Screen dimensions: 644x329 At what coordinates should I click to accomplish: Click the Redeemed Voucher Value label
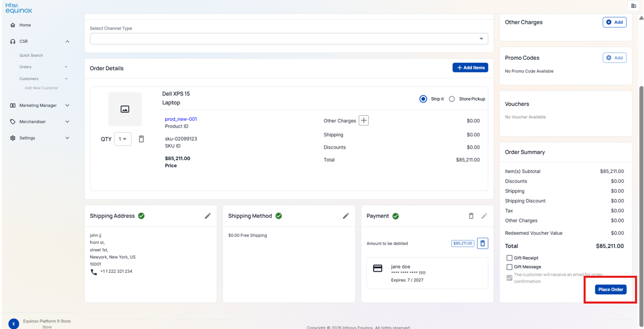pos(534,233)
